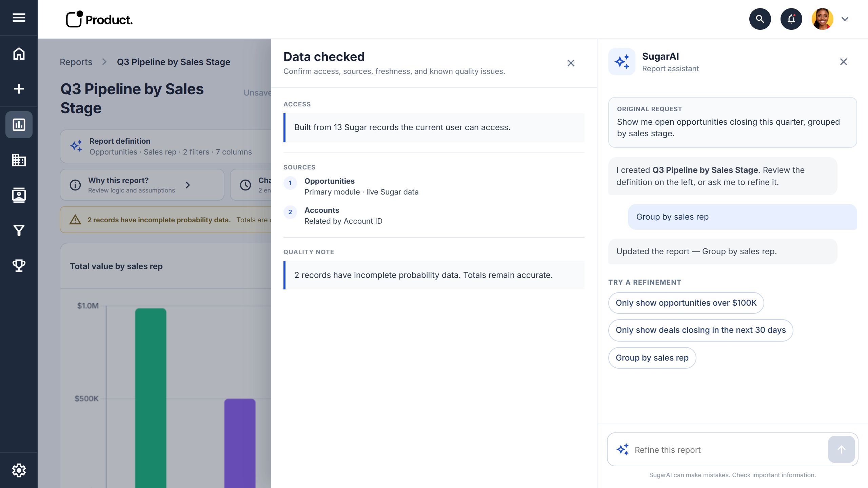Open notifications bell
The image size is (868, 488).
791,19
